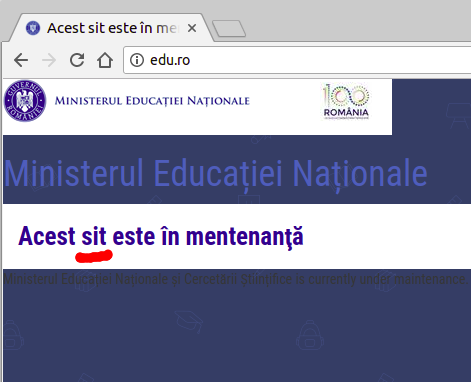Click the favicon in the browser tab
Viewport: 471px width, 382px height.
33,28
